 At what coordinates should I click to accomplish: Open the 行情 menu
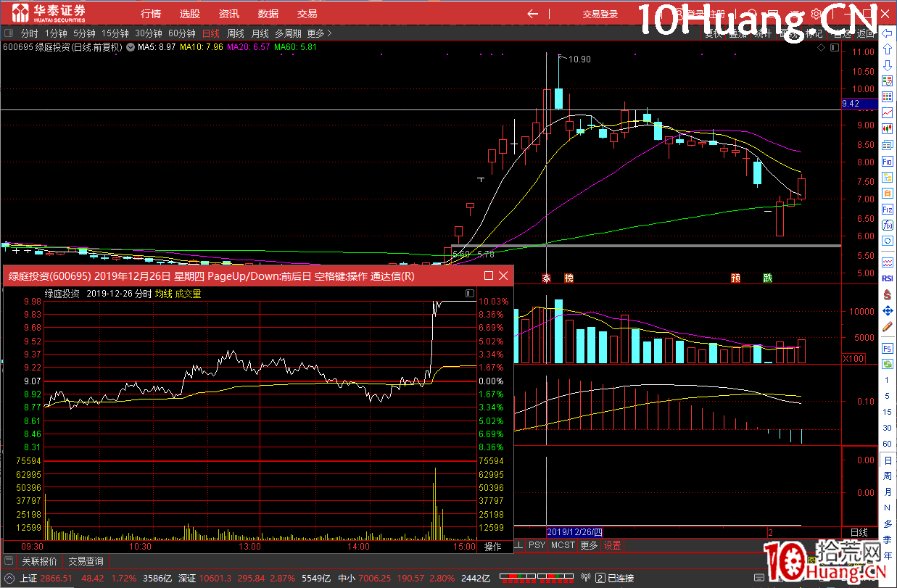(151, 14)
